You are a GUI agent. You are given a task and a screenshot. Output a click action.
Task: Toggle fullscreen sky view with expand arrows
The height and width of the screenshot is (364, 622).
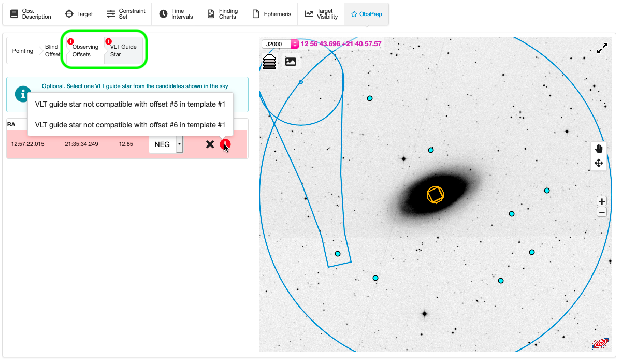(602, 49)
